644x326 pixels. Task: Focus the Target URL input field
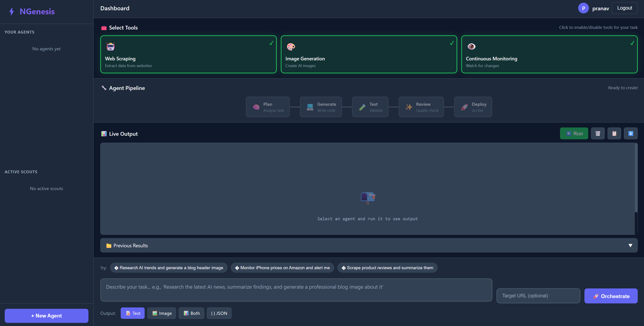(x=538, y=296)
